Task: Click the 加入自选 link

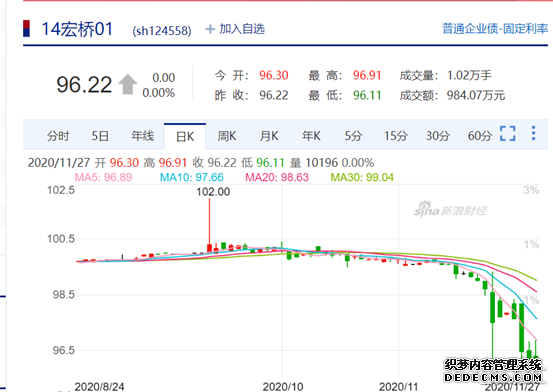Action: pos(242,29)
